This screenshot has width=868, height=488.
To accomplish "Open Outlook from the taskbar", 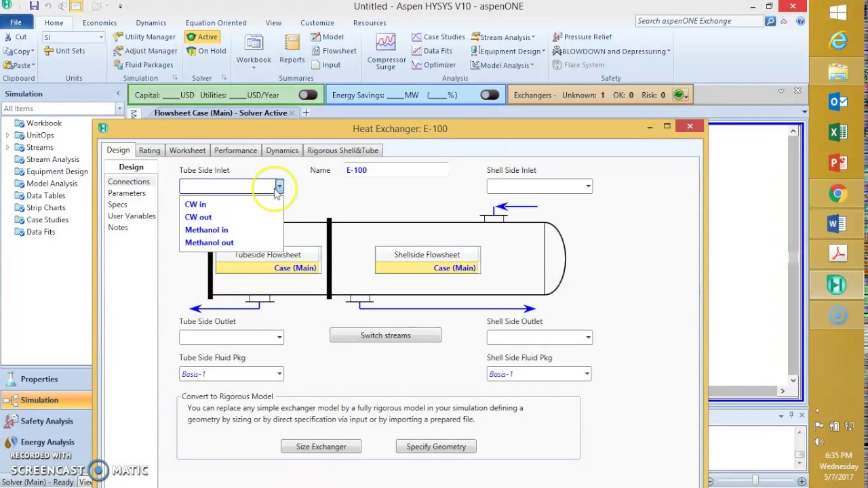I will tap(838, 102).
